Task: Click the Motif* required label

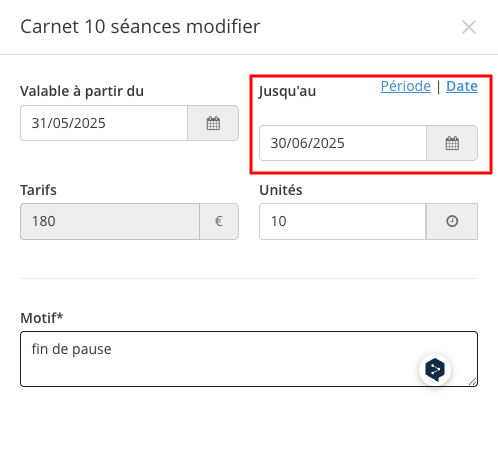Action: 42,318
